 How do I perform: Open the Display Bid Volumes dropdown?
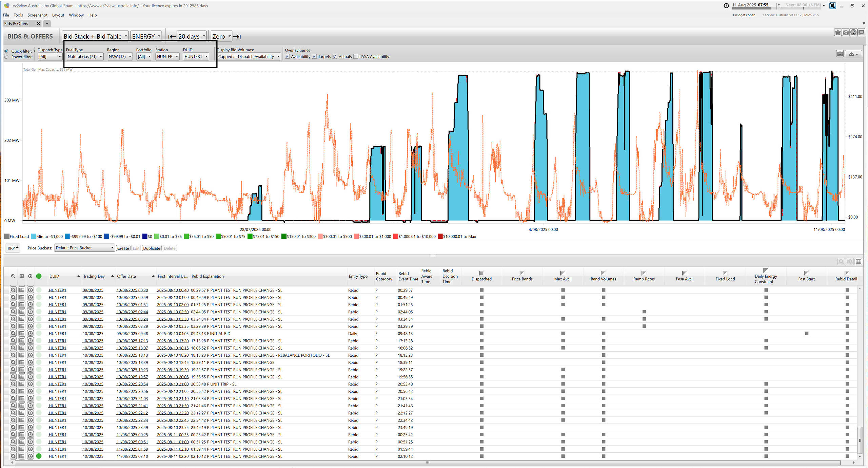point(249,57)
